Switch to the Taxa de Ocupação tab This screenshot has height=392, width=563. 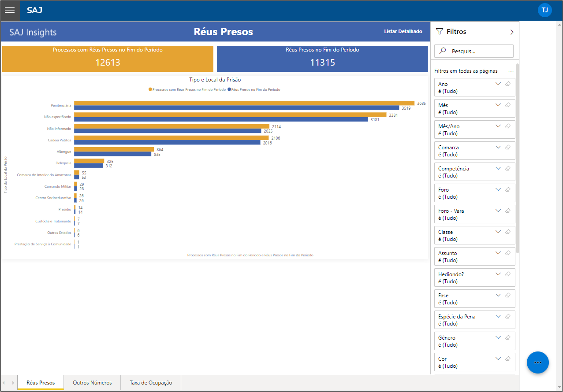tap(151, 383)
